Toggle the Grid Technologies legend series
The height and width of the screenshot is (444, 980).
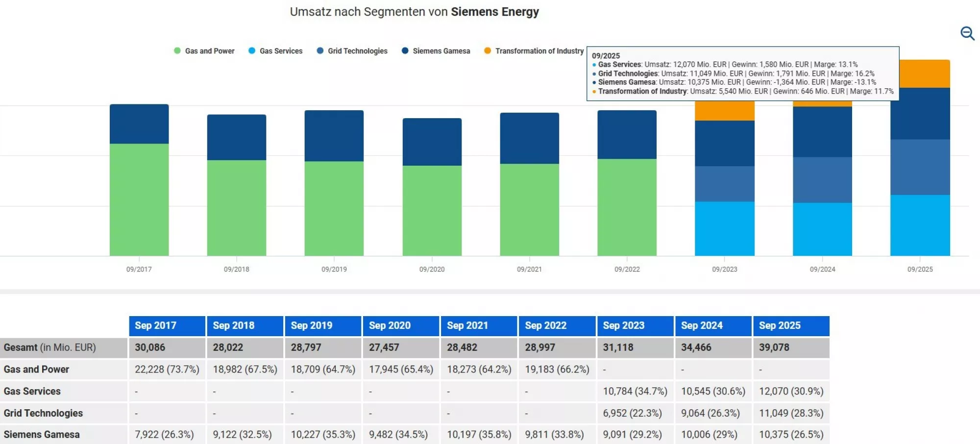352,51
